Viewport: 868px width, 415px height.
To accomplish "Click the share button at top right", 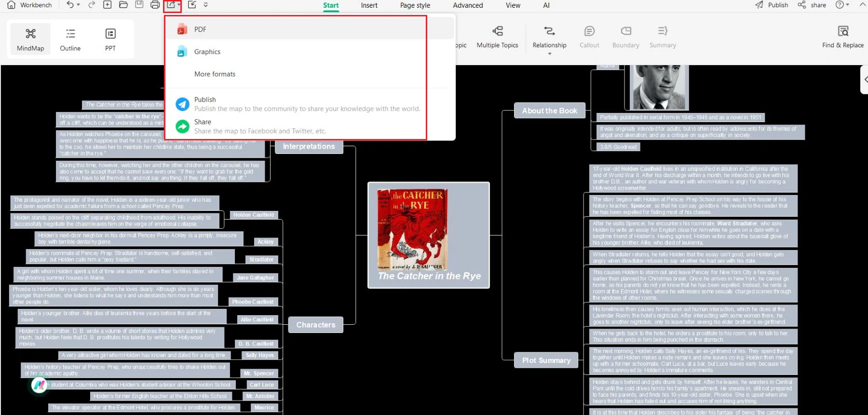I will coord(812,5).
